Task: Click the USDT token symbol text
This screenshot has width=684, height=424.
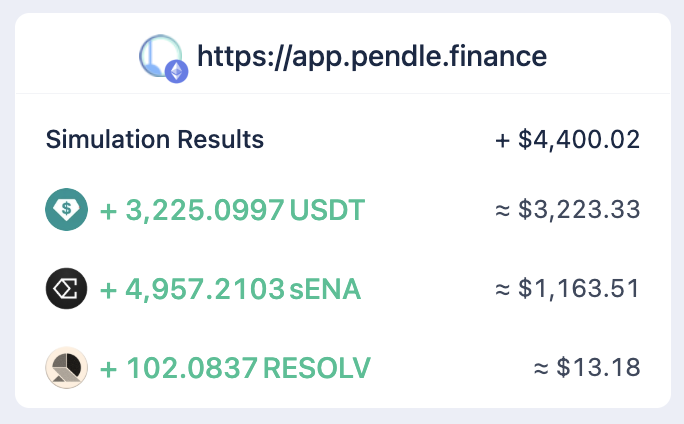Action: coord(328,210)
